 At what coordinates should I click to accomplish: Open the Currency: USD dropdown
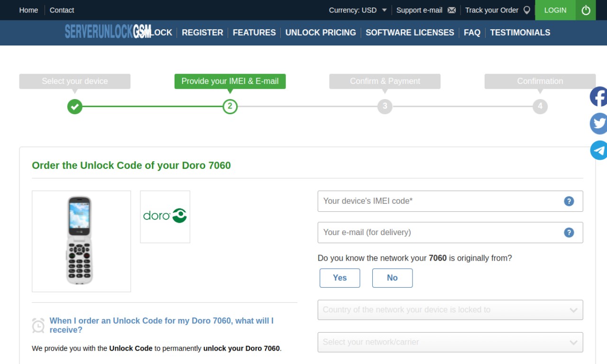(358, 10)
